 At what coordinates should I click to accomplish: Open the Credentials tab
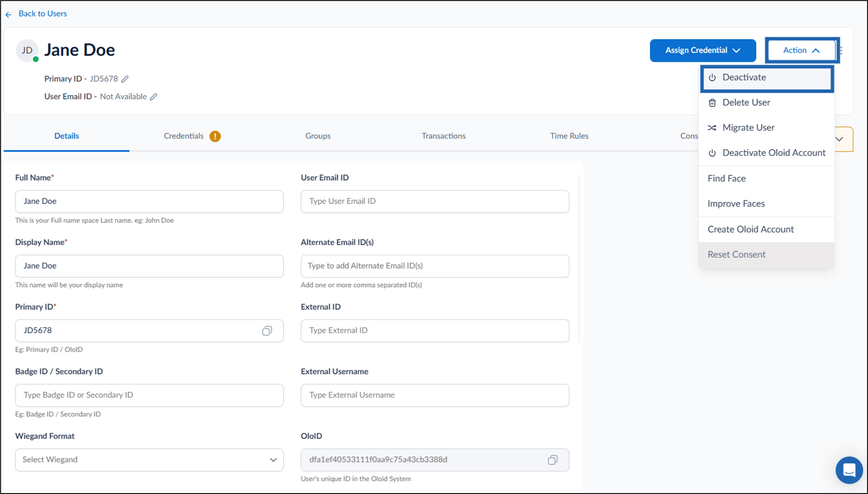(x=192, y=136)
